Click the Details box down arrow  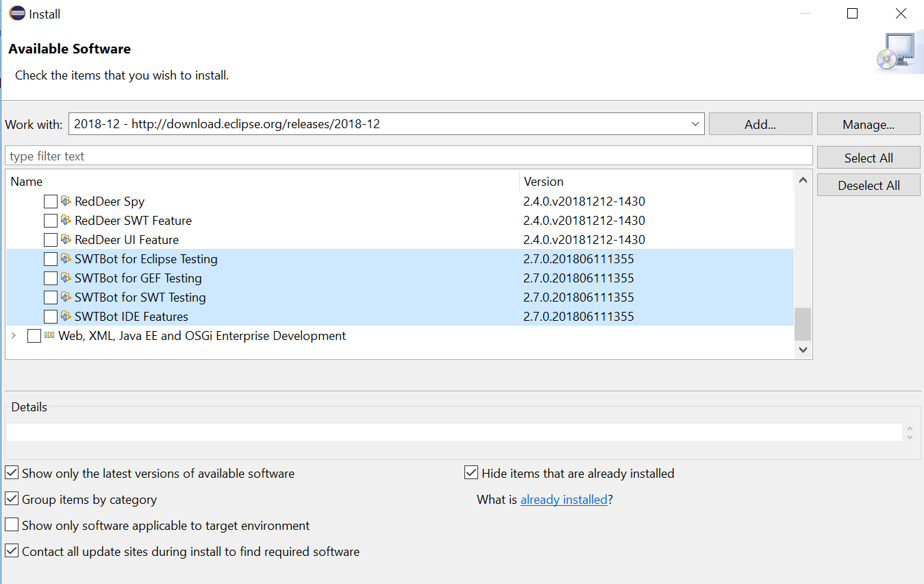pyautogui.click(x=910, y=437)
